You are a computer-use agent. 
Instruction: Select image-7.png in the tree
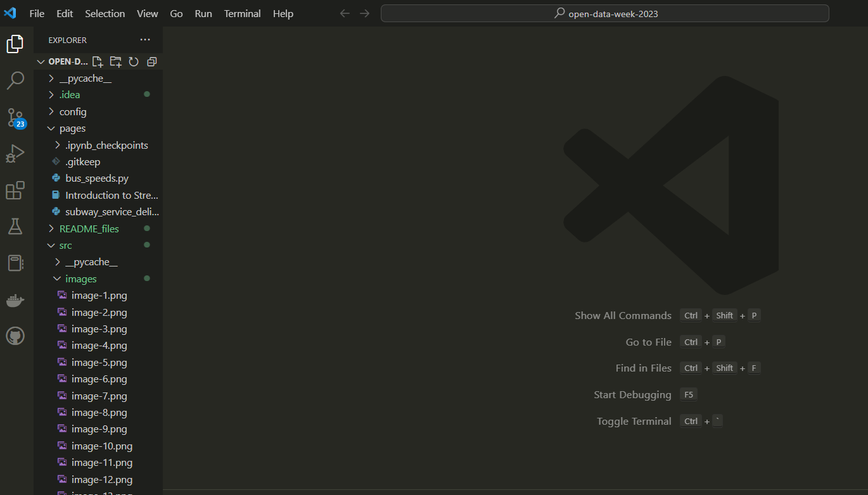98,396
